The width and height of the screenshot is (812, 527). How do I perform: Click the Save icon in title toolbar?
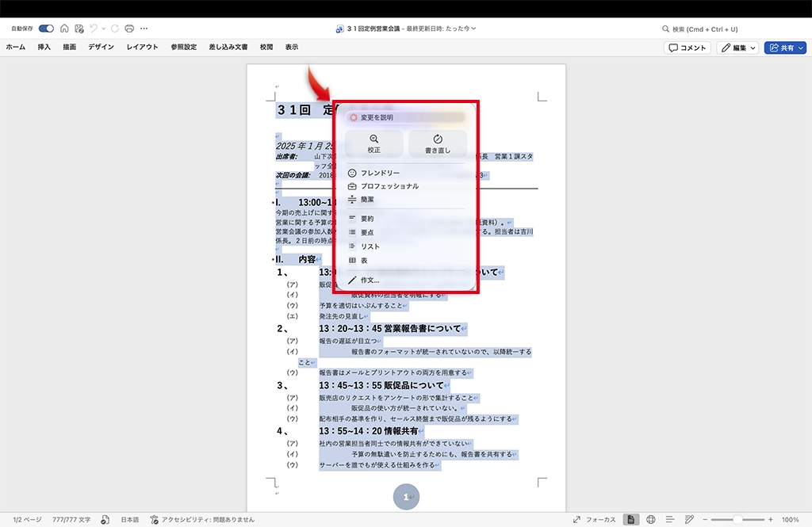[79, 29]
